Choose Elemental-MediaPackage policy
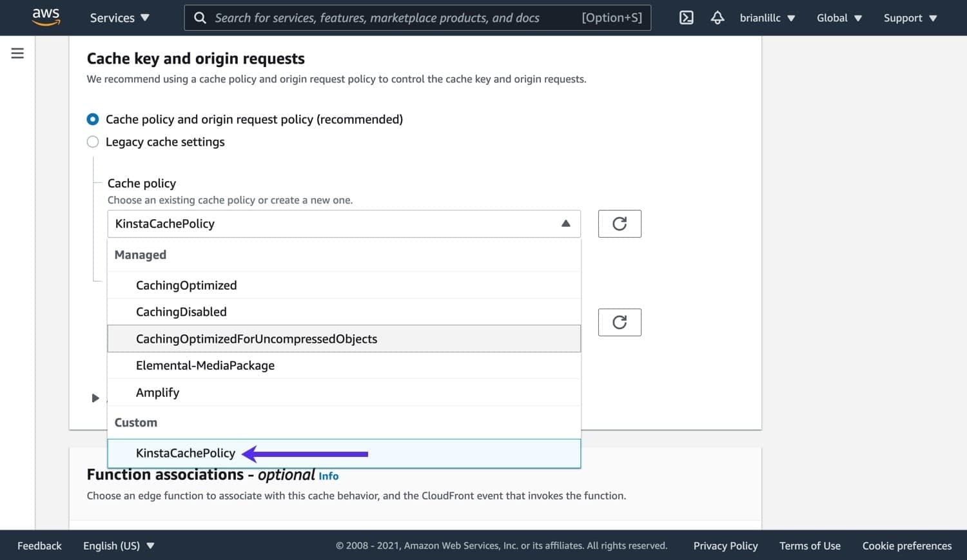Image resolution: width=967 pixels, height=560 pixels. (344, 365)
